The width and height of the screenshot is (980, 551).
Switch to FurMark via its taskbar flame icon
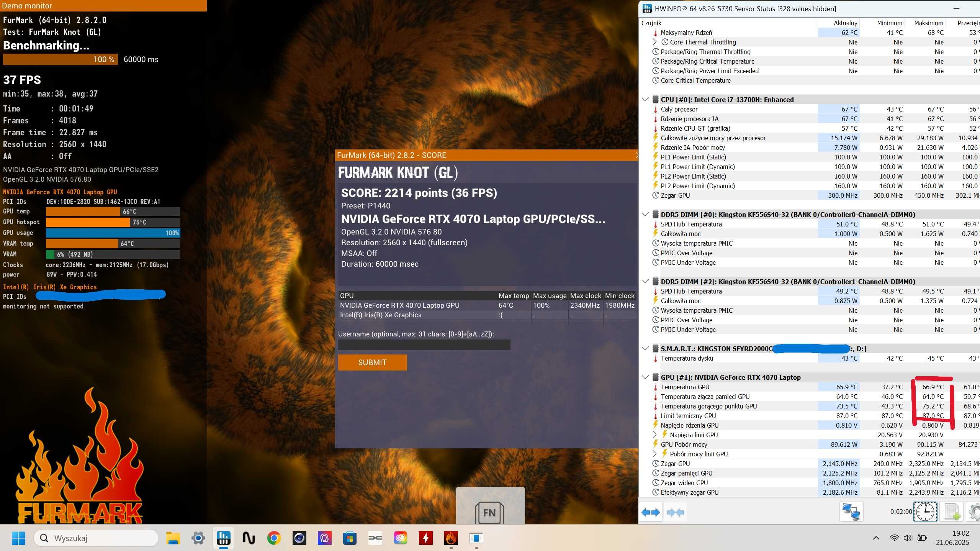(x=451, y=538)
